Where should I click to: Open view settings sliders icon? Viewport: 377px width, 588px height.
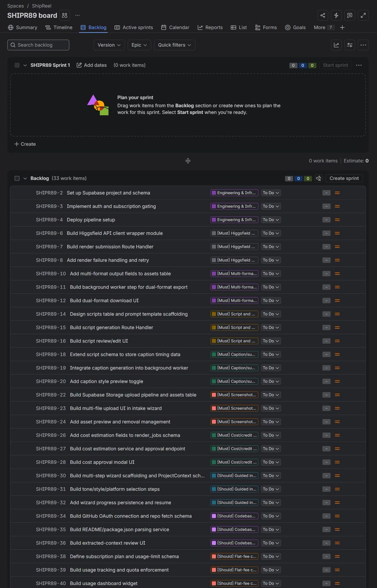point(350,45)
